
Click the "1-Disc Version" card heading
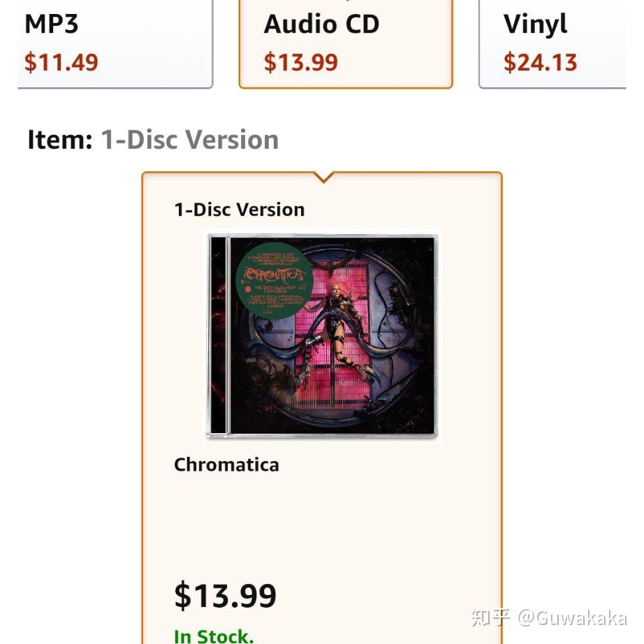240,210
